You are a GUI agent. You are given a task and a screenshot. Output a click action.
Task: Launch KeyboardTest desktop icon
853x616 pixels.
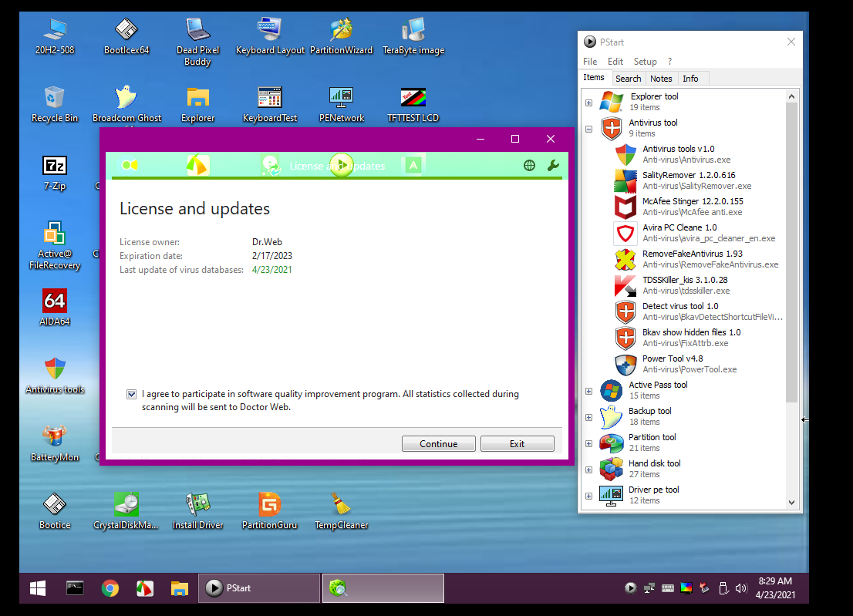pos(270,105)
